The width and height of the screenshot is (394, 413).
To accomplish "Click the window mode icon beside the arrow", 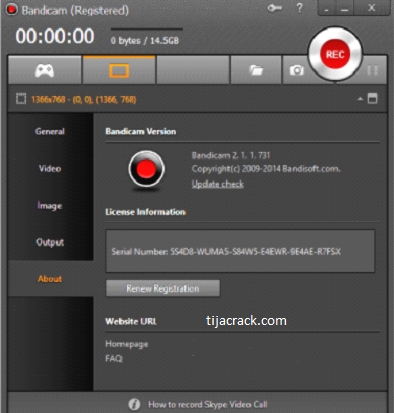I will click(373, 99).
